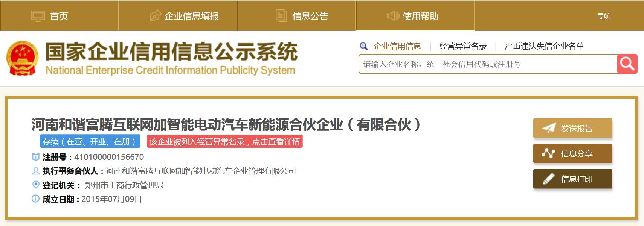Click the pencil icon beside 企业信息填报
This screenshot has width=644, height=226.
coord(155,16)
